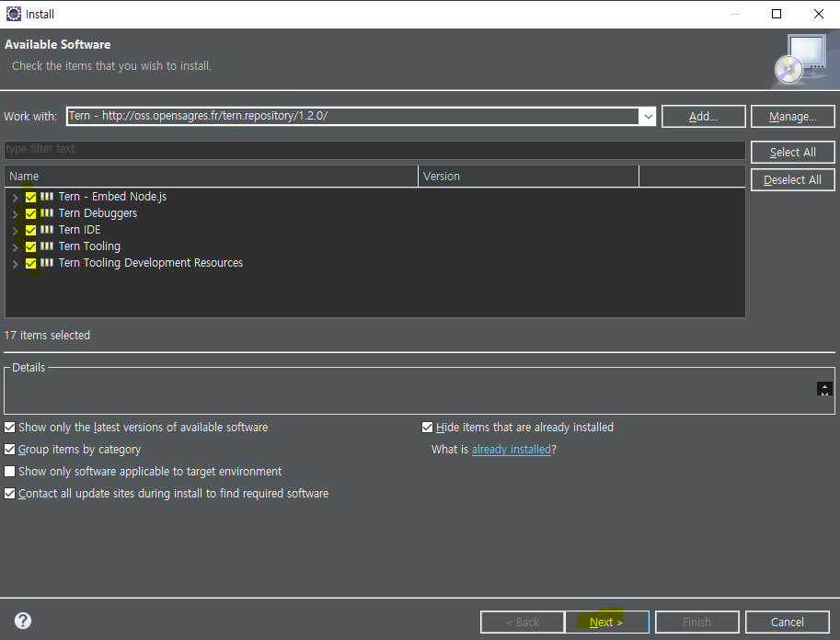Select the Tern Debuggers row text
Screen dimensions: 840x640
click(98, 213)
